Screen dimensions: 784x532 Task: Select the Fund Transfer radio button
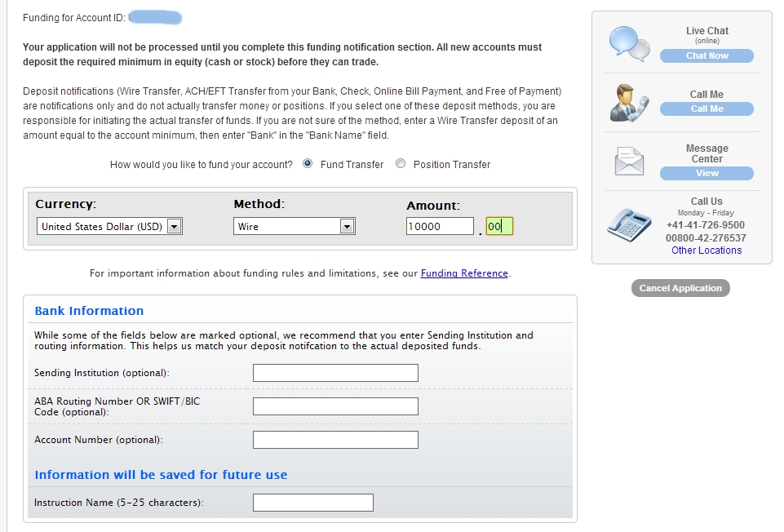[x=308, y=164]
